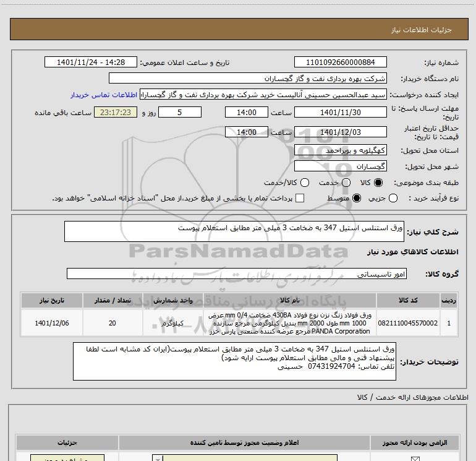This screenshot has height=461, width=476.
Task: Toggle mandatory license checkbox in table
Action: pos(415,459)
